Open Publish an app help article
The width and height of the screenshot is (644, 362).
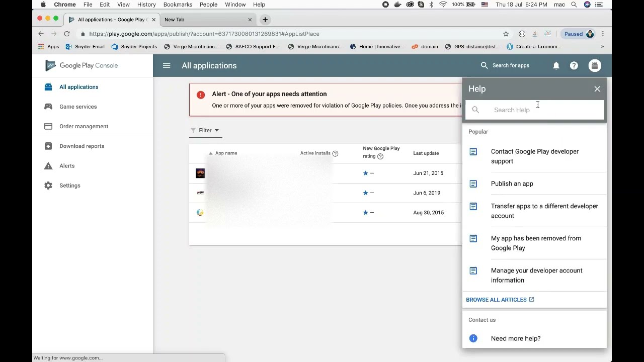coord(512,184)
